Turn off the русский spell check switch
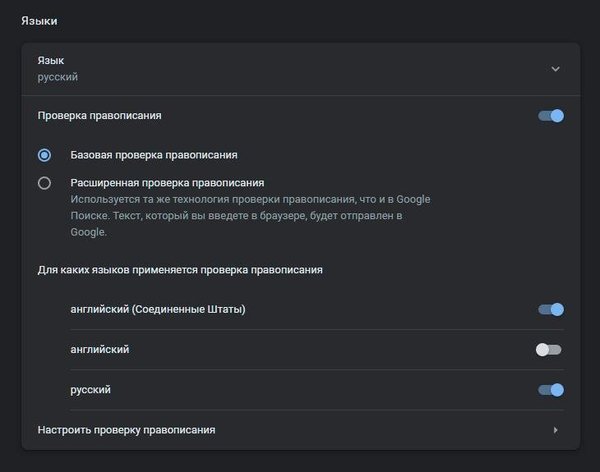This screenshot has height=472, width=600. click(551, 390)
